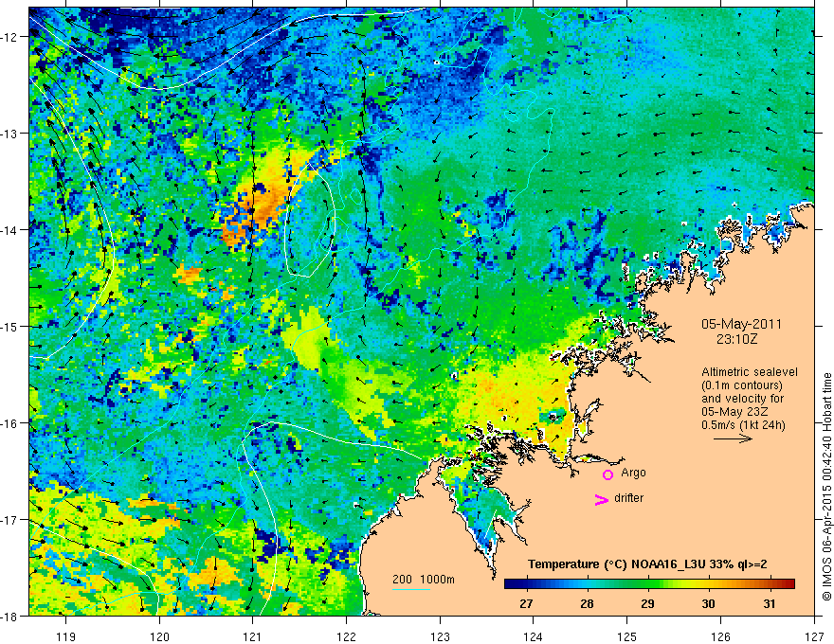The height and width of the screenshot is (644, 834).
Task: Click the IMOS copyright timestamp text
Action: click(x=826, y=487)
